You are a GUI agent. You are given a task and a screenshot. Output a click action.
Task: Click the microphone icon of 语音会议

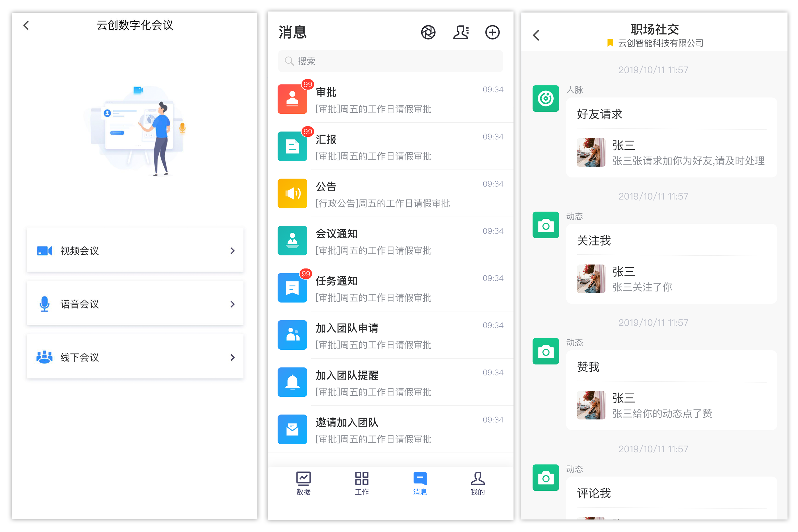click(x=44, y=304)
